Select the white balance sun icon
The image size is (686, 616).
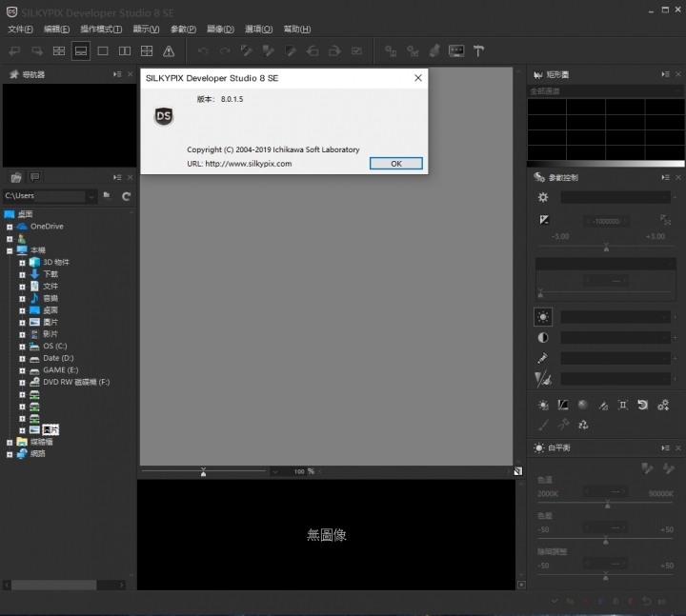click(x=543, y=317)
